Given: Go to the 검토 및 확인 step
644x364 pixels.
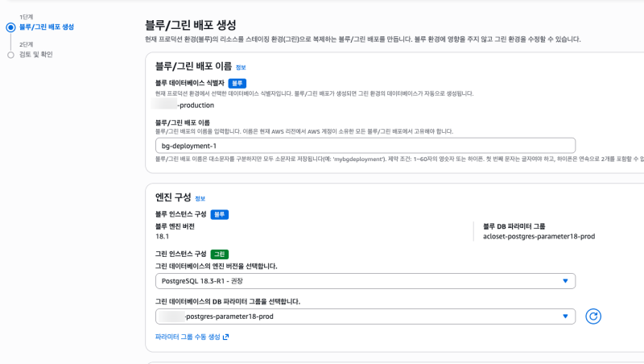Looking at the screenshot, I should (36, 55).
